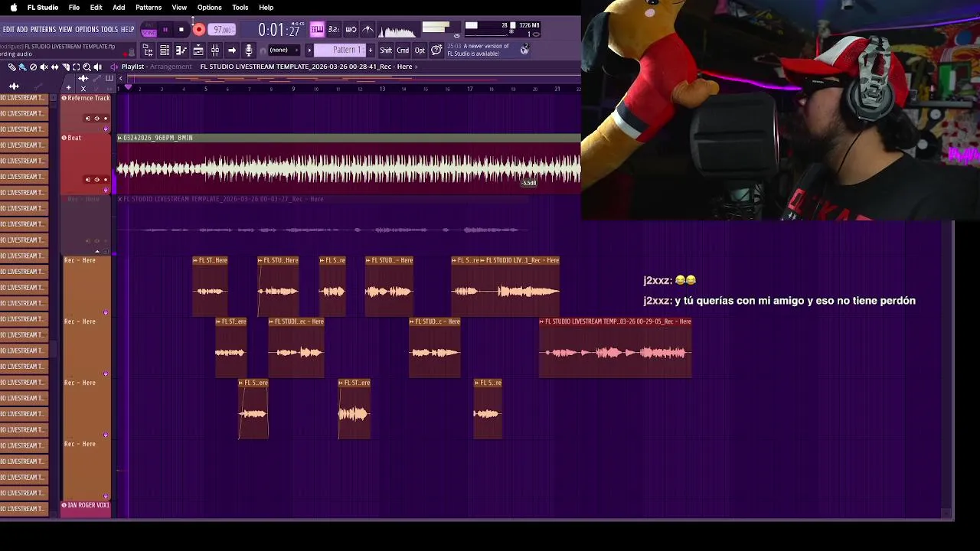Click the red record button

(199, 29)
